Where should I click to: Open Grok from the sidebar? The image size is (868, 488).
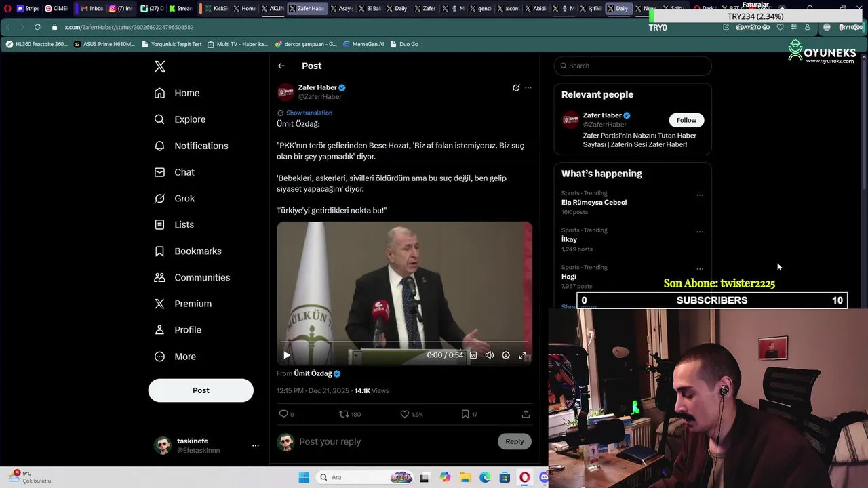click(174, 199)
